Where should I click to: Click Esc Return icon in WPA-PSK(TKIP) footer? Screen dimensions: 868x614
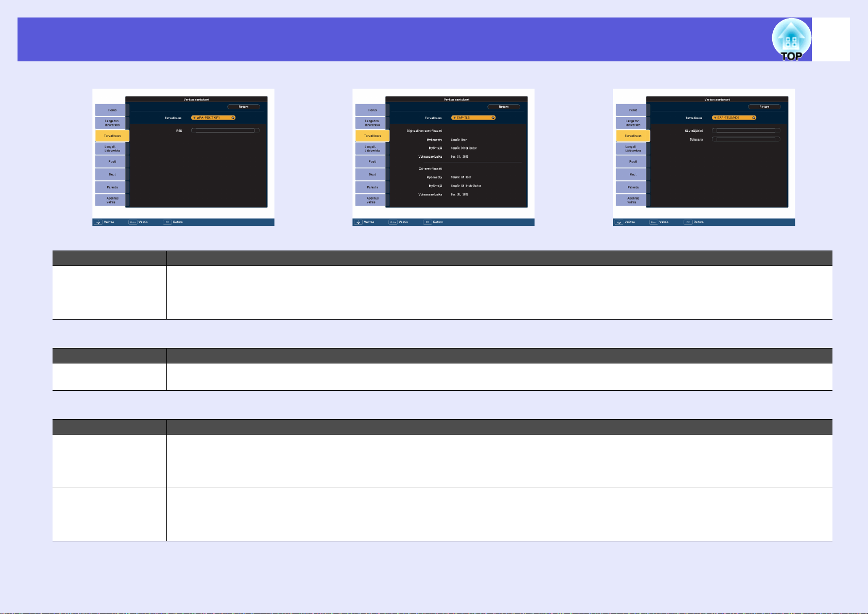167,222
